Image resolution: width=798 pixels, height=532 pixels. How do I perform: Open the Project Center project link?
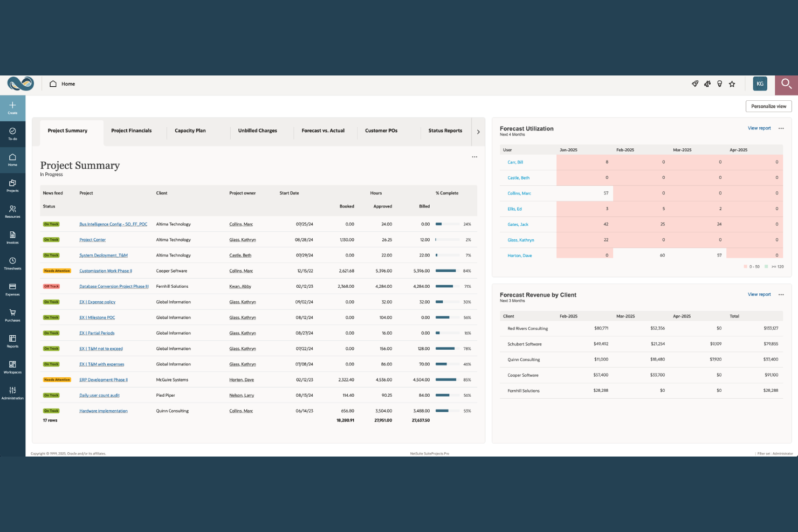(92, 240)
